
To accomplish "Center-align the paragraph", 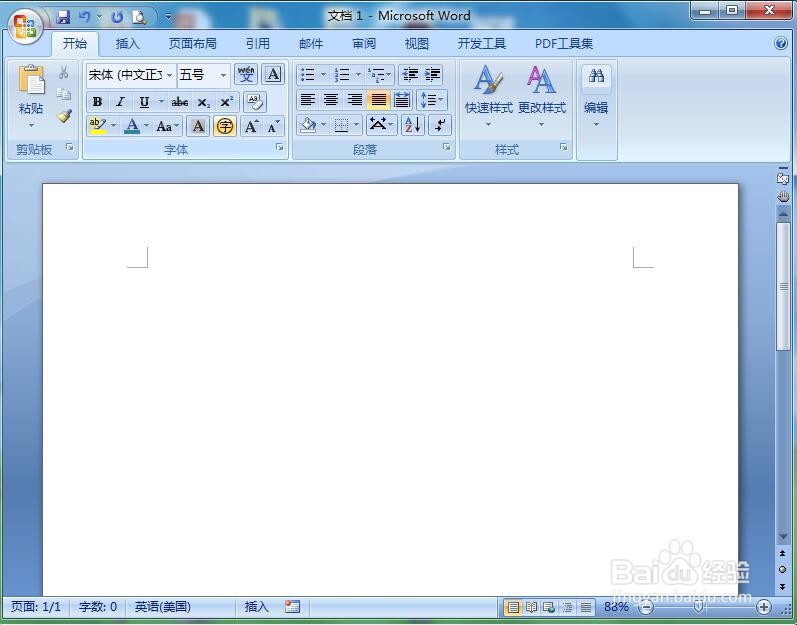I will [x=331, y=100].
